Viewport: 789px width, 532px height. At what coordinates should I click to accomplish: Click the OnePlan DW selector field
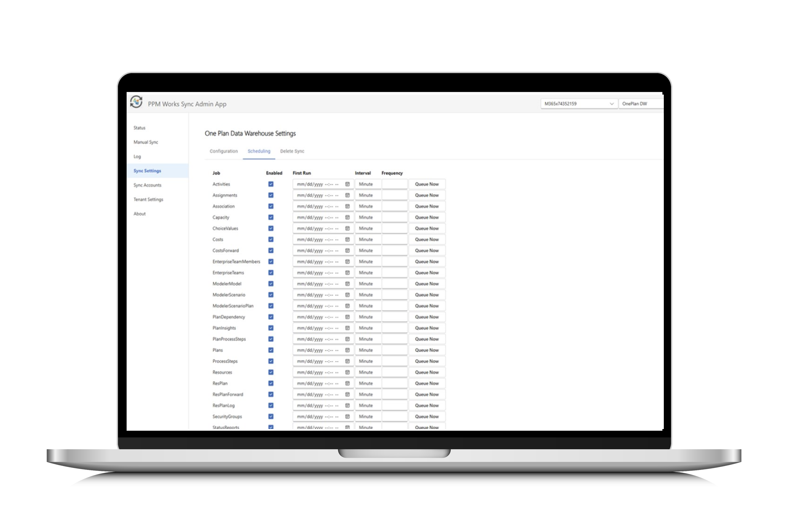(x=641, y=104)
